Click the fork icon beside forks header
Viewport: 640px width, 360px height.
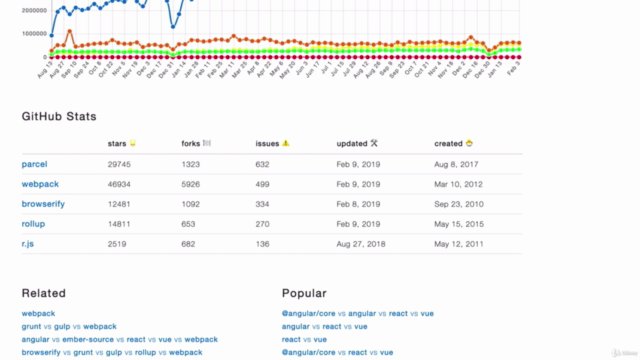[207, 143]
